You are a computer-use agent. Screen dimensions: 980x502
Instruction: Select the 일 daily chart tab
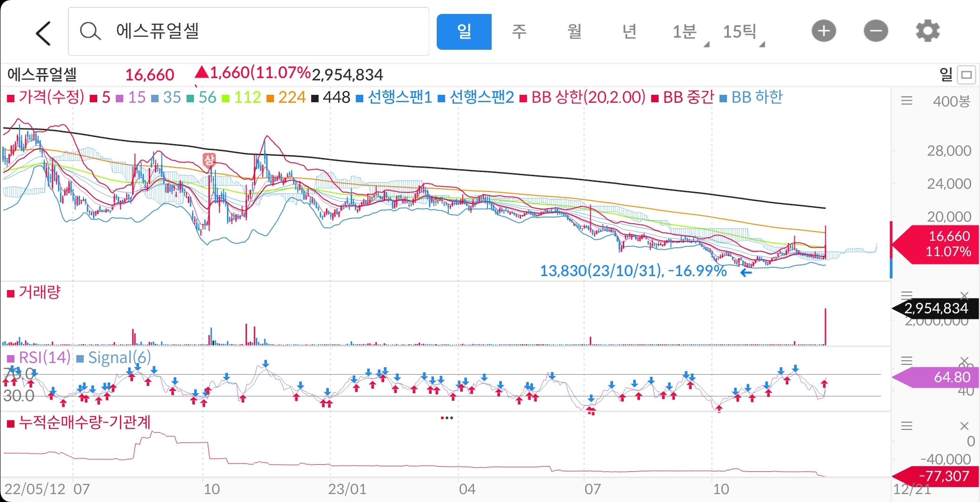pyautogui.click(x=464, y=32)
